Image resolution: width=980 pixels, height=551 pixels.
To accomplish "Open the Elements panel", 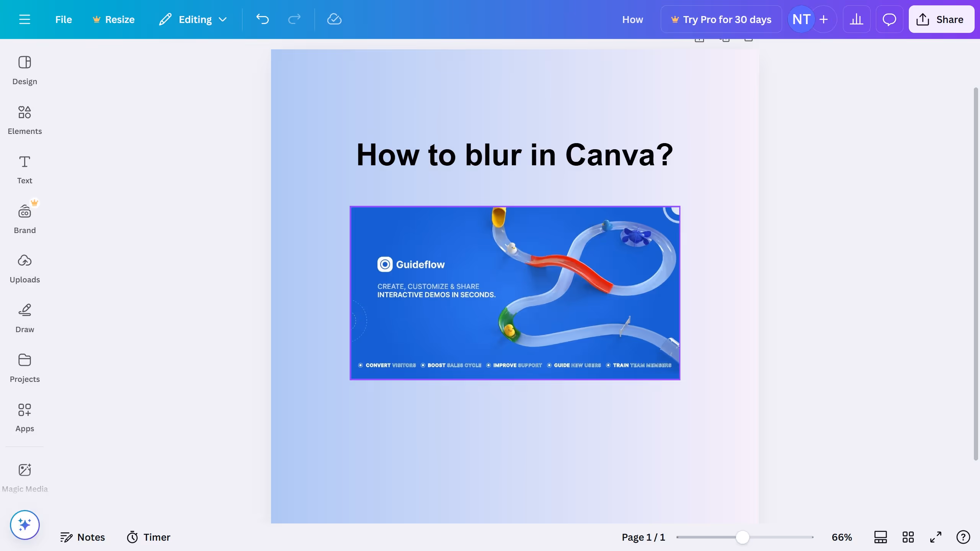I will [24, 120].
